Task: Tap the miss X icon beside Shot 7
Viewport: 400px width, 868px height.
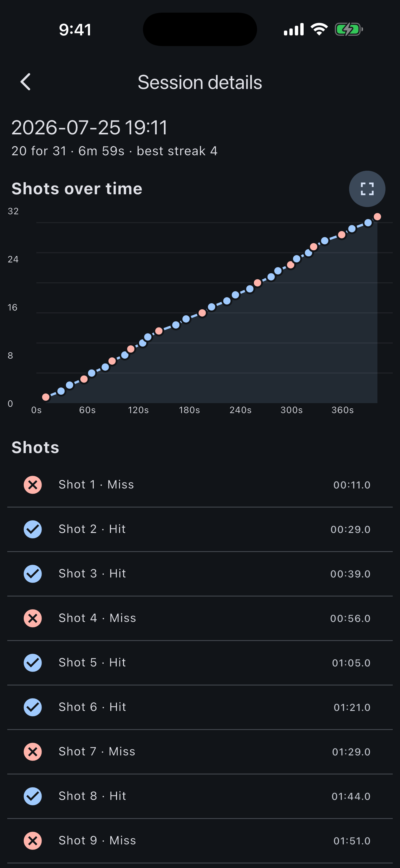Action: [x=33, y=751]
